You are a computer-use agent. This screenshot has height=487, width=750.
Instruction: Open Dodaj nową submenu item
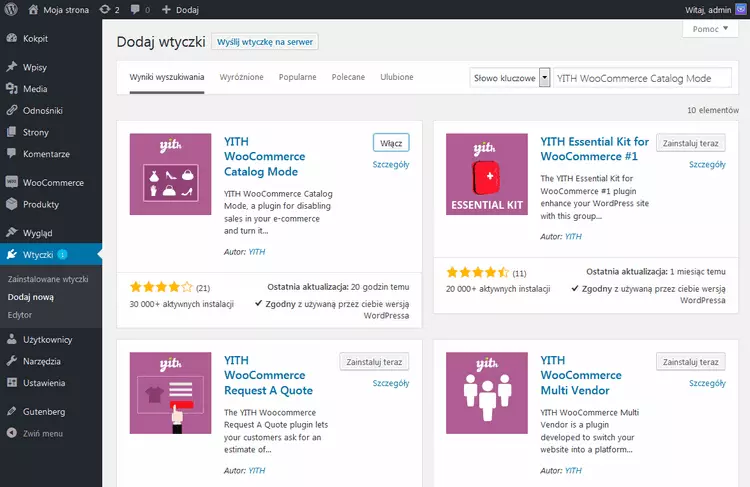pos(31,297)
